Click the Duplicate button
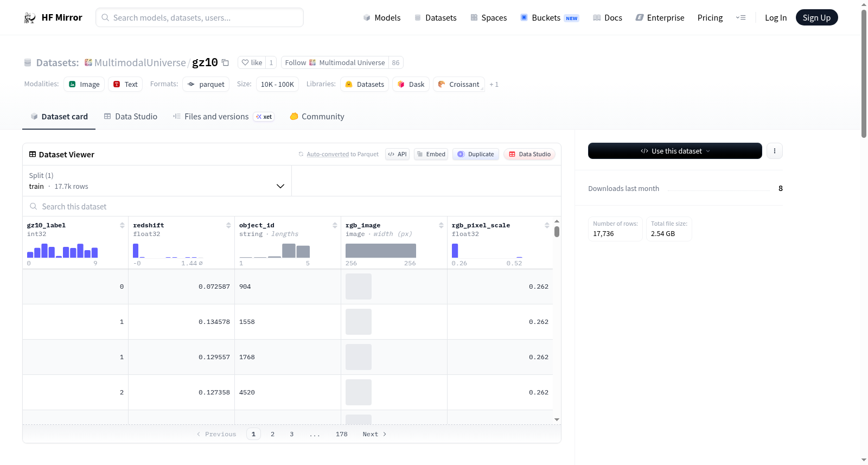The height and width of the screenshot is (465, 868). coord(476,154)
